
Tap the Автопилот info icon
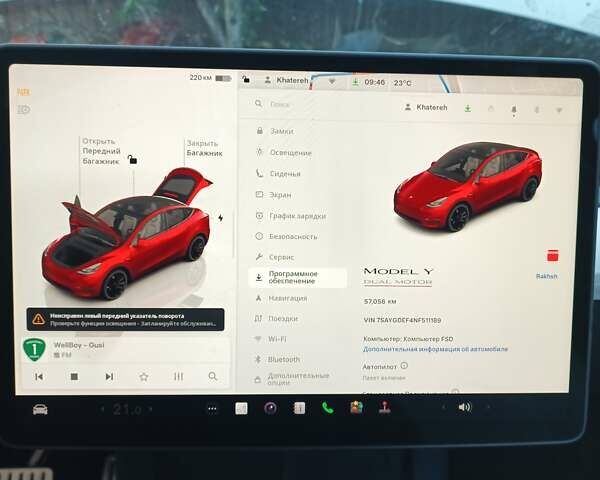[404, 366]
